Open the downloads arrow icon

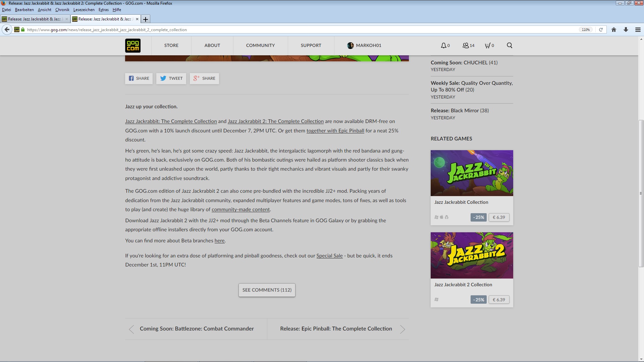click(x=626, y=29)
